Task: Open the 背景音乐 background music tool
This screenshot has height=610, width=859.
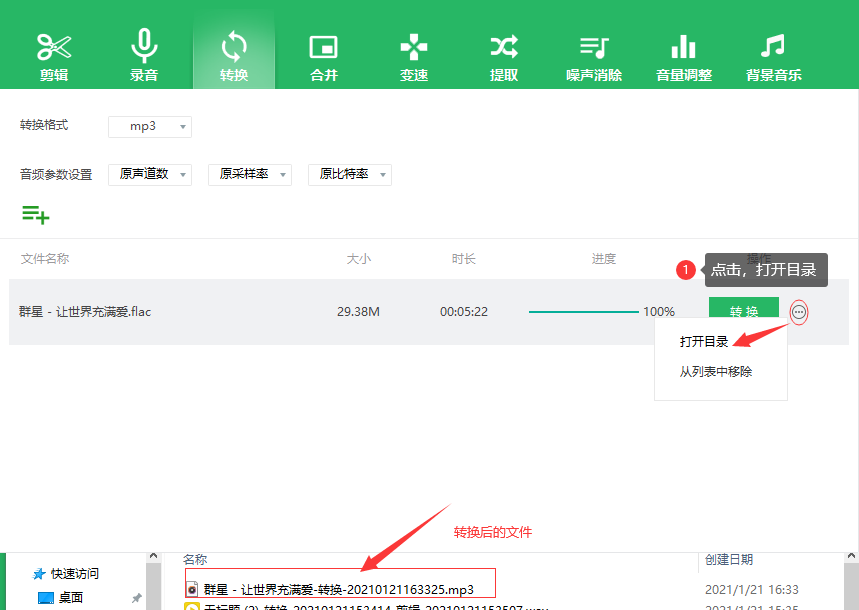Action: tap(774, 57)
